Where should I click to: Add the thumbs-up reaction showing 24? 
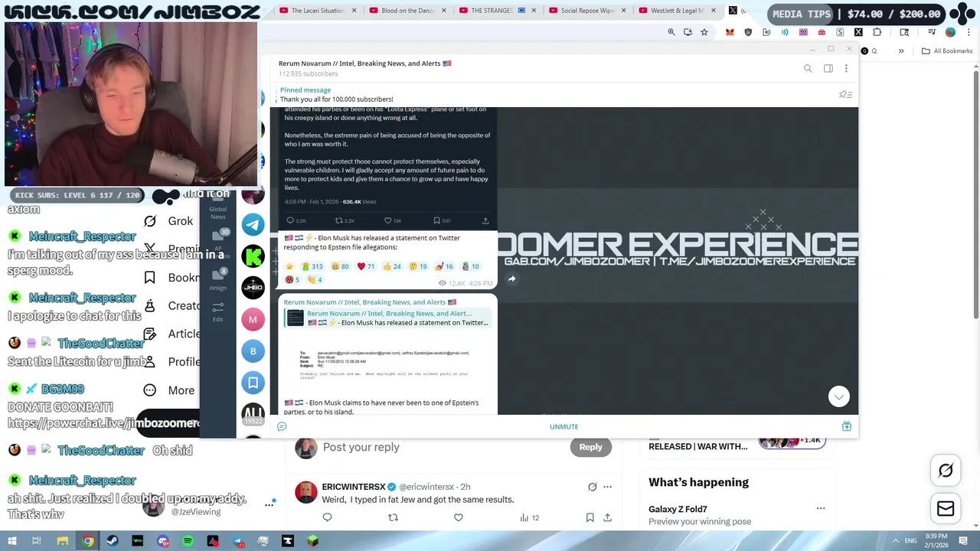[x=392, y=266]
